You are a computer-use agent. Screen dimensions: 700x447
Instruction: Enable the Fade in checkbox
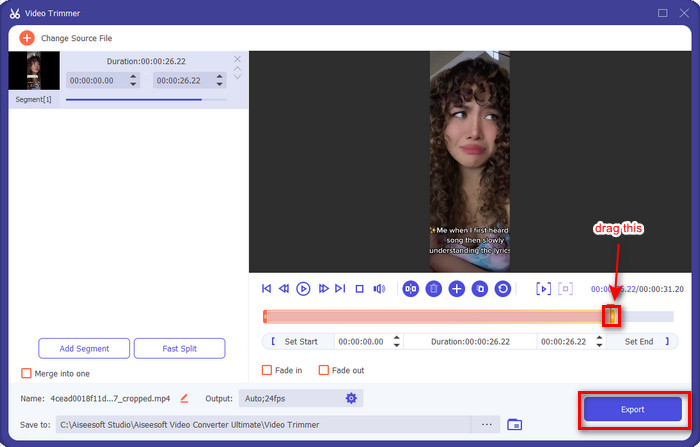tap(267, 370)
